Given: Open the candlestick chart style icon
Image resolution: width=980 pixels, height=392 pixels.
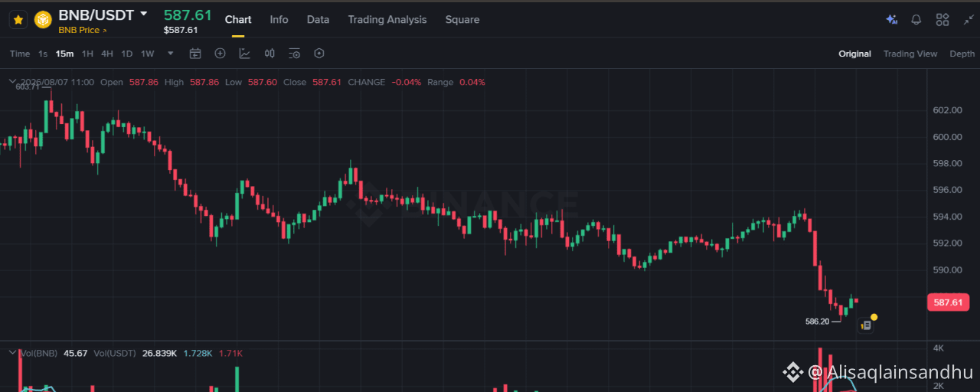Looking at the screenshot, I should point(269,54).
